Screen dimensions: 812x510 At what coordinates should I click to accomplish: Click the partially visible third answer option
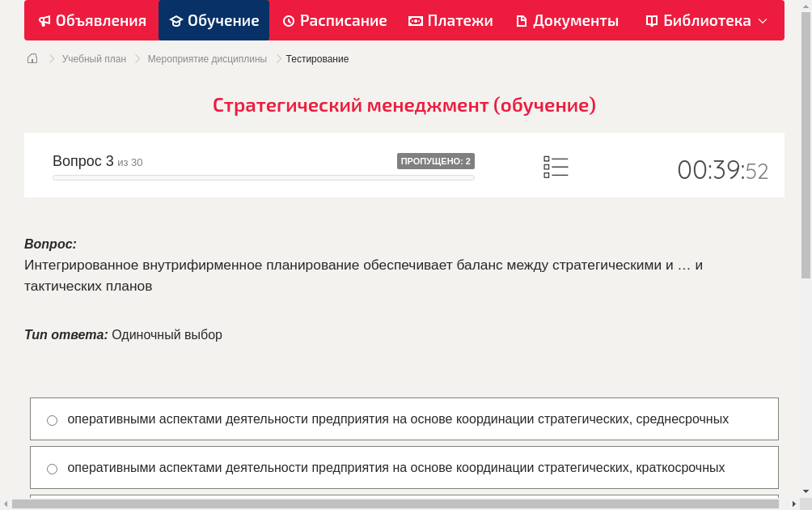pos(404,499)
